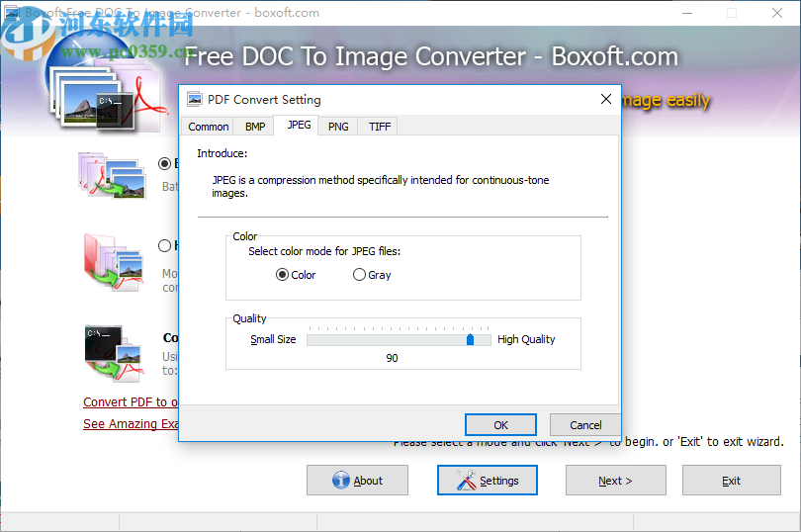Image resolution: width=801 pixels, height=532 pixels.
Task: Open the About dialog
Action: point(357,481)
